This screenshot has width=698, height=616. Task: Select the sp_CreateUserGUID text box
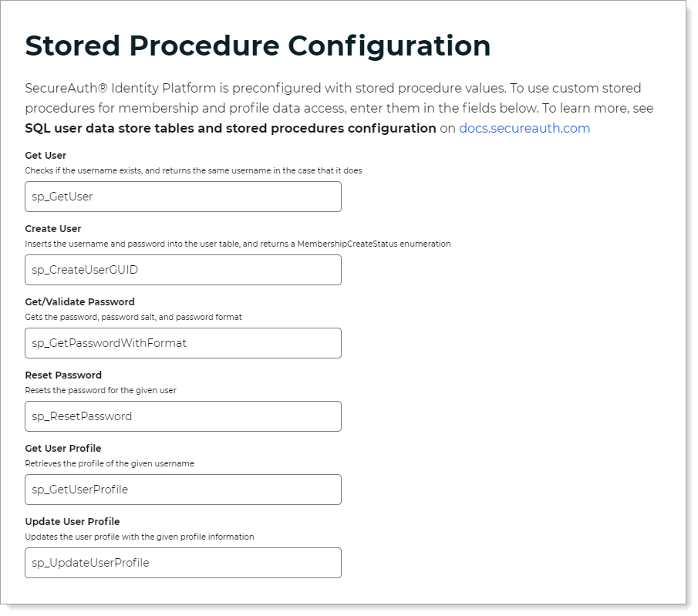pyautogui.click(x=183, y=270)
